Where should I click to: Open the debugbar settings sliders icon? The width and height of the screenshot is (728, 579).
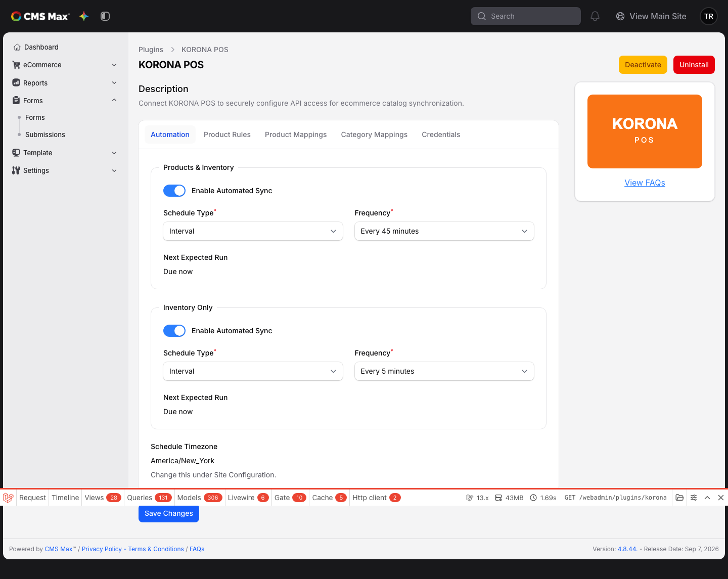pyautogui.click(x=694, y=498)
